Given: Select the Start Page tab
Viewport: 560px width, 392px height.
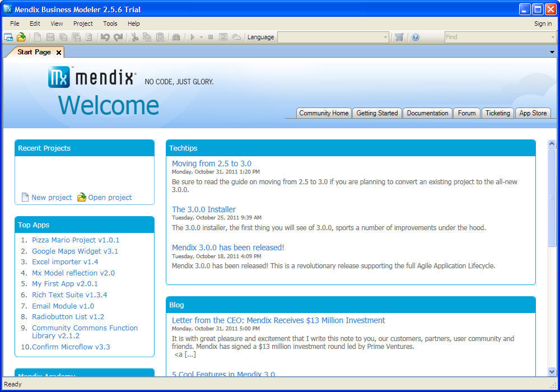Looking at the screenshot, I should click(34, 52).
